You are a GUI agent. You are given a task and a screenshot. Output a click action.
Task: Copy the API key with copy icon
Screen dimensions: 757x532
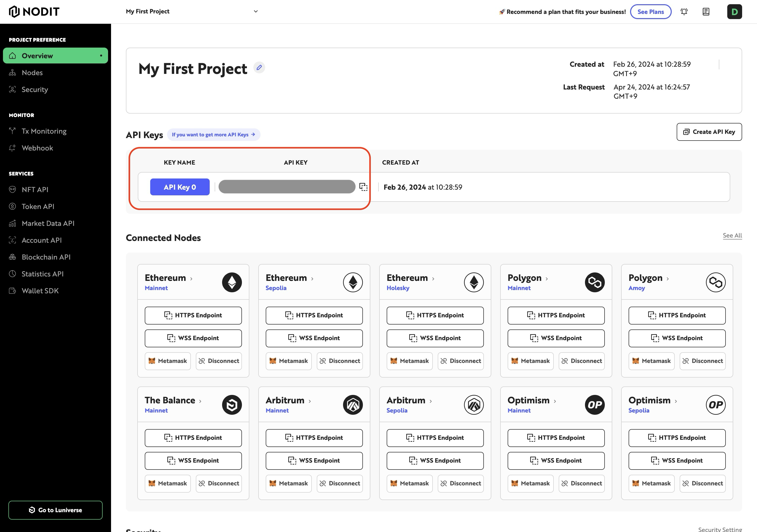[x=363, y=187]
